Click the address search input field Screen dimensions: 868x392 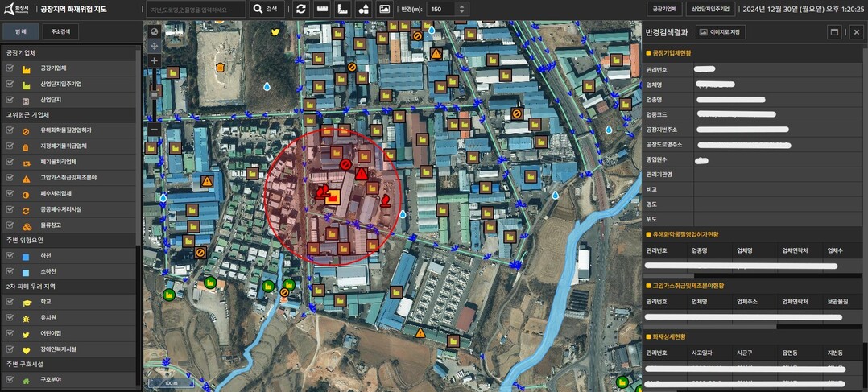click(x=196, y=9)
